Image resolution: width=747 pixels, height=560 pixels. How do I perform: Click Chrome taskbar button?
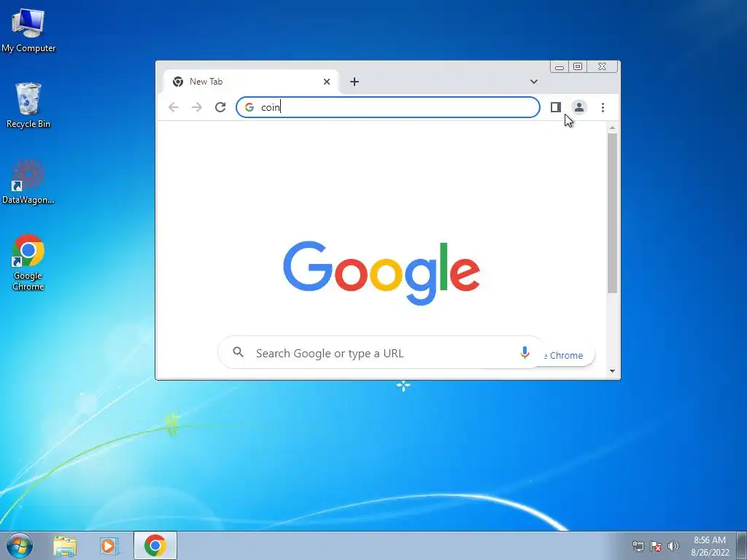155,545
